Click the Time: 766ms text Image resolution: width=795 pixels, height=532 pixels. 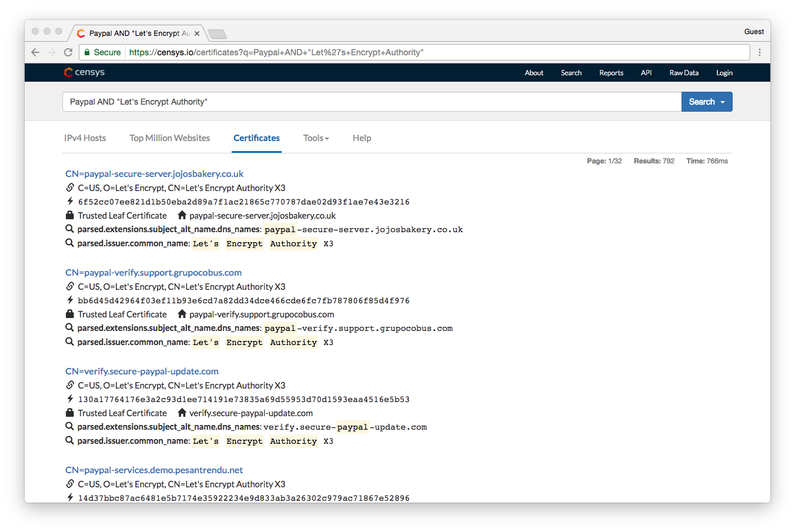707,161
